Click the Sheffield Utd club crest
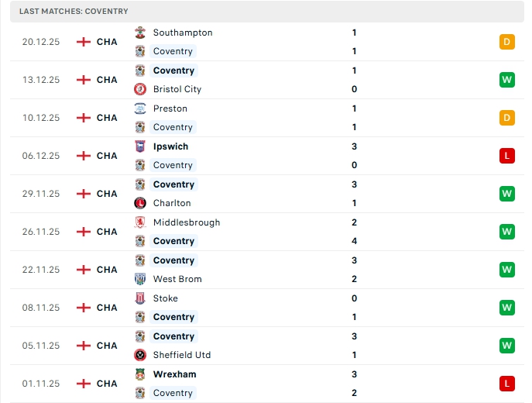Screen dimensions: 532x403 (140, 355)
